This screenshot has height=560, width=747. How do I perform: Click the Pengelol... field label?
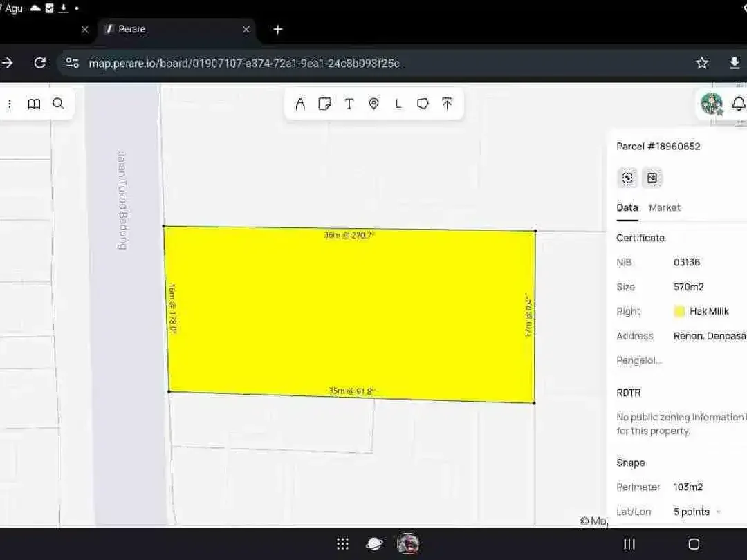(639, 360)
